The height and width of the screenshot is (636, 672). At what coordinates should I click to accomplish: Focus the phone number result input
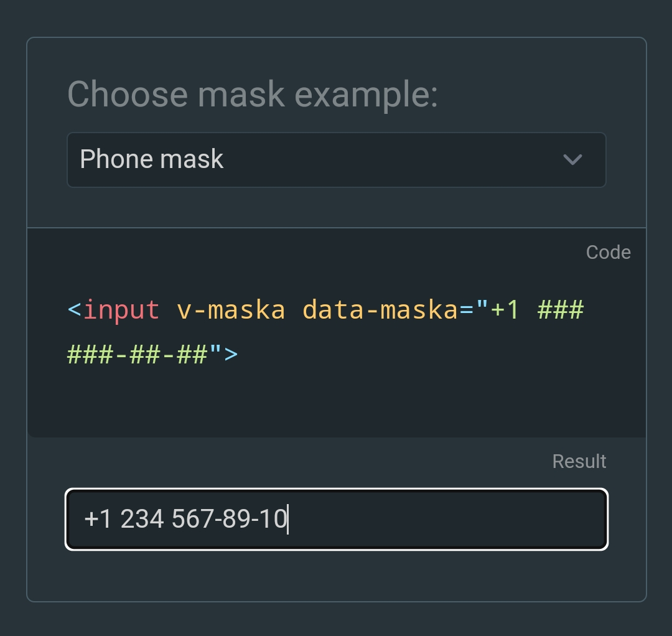point(337,519)
